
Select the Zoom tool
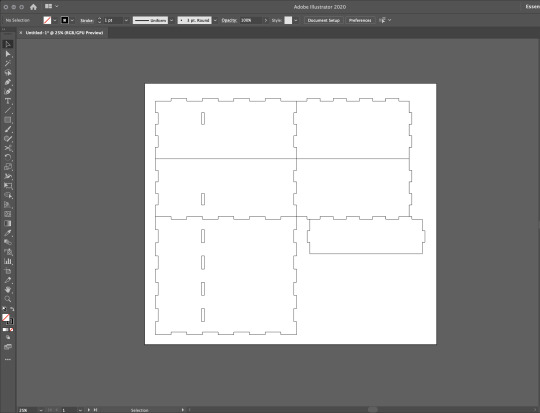(8, 299)
